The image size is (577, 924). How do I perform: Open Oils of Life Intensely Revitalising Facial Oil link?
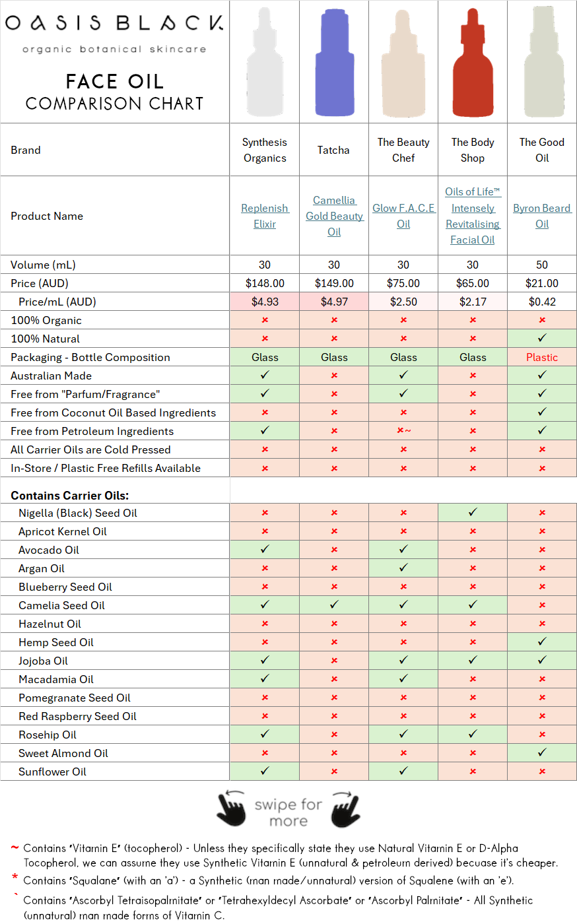pos(473,216)
